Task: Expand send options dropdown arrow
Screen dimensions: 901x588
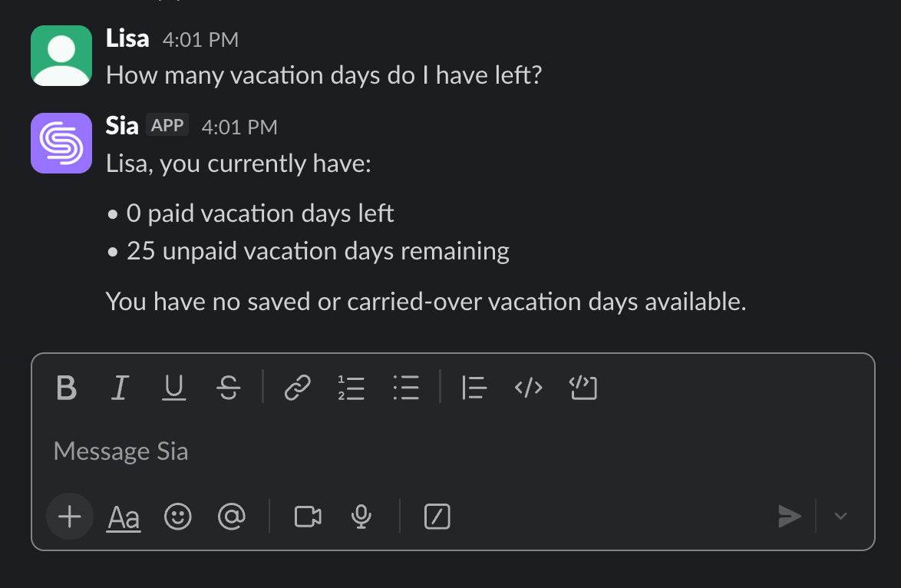Action: click(x=841, y=517)
